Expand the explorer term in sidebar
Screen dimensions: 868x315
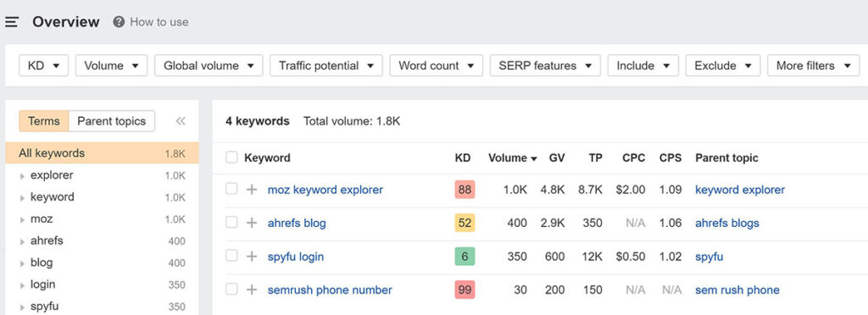tap(22, 176)
